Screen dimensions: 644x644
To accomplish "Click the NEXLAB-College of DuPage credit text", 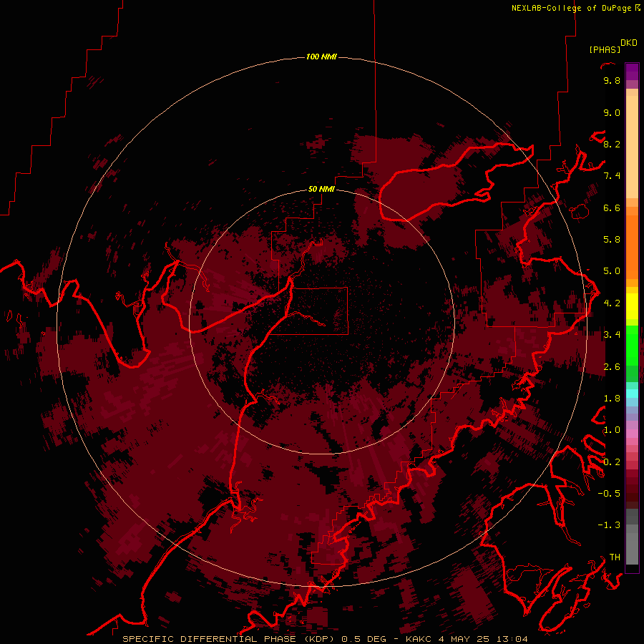I will (x=571, y=8).
